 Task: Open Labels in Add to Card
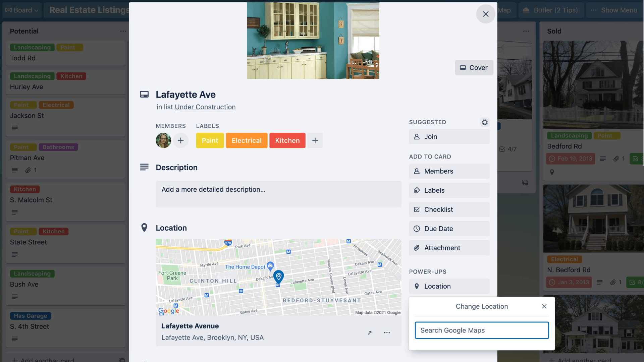coord(449,190)
